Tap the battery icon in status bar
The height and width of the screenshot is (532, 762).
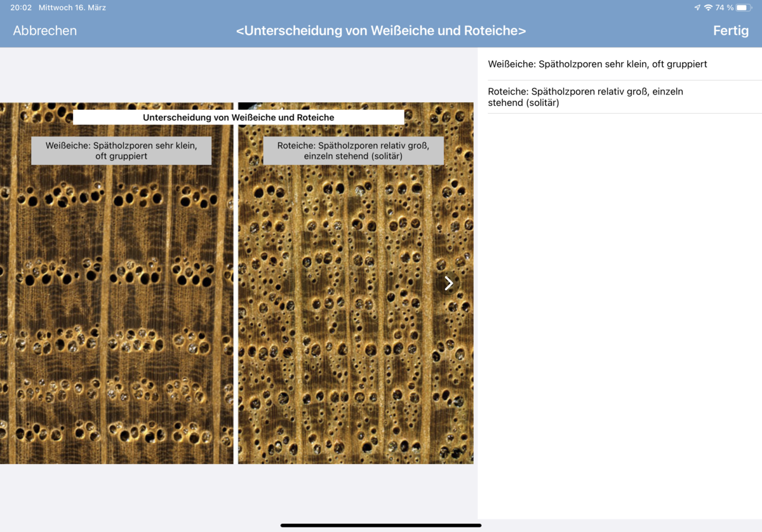click(744, 8)
